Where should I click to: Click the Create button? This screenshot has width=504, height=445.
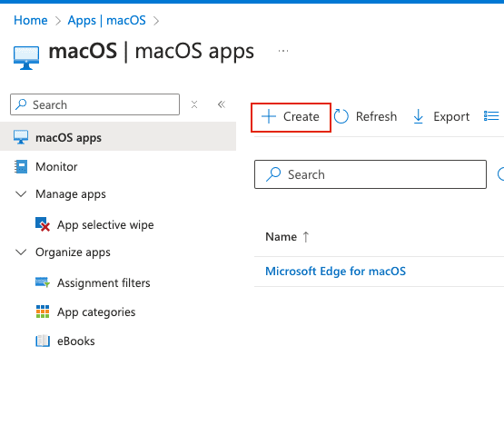click(x=291, y=117)
